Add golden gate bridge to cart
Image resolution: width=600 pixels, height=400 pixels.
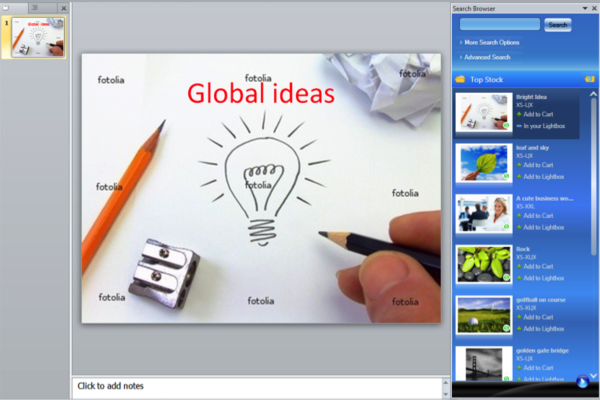(x=538, y=368)
